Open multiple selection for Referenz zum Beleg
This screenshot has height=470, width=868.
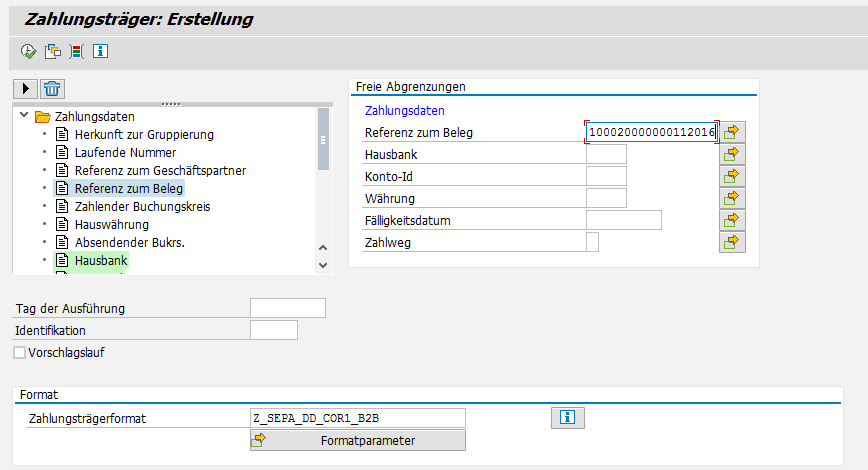click(732, 131)
